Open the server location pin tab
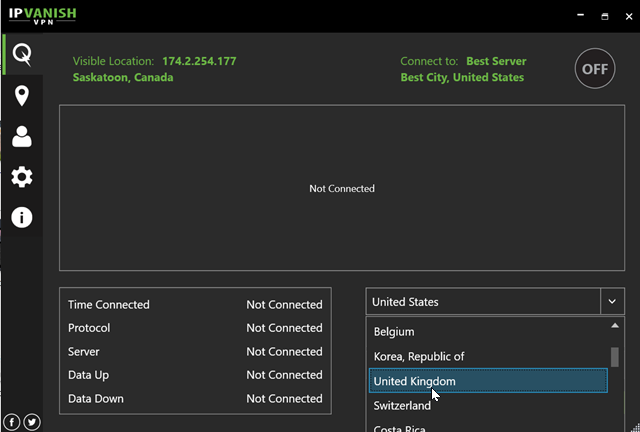This screenshot has width=640, height=432. (x=22, y=96)
